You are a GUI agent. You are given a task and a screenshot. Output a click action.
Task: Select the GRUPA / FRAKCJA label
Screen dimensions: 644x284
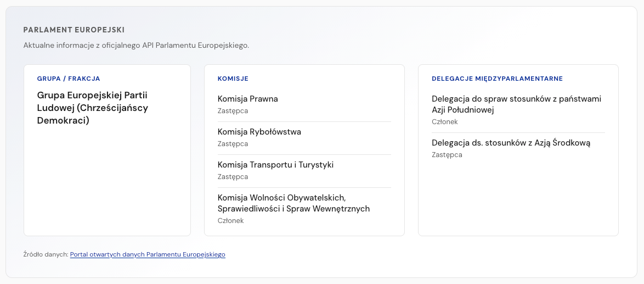pyautogui.click(x=69, y=79)
